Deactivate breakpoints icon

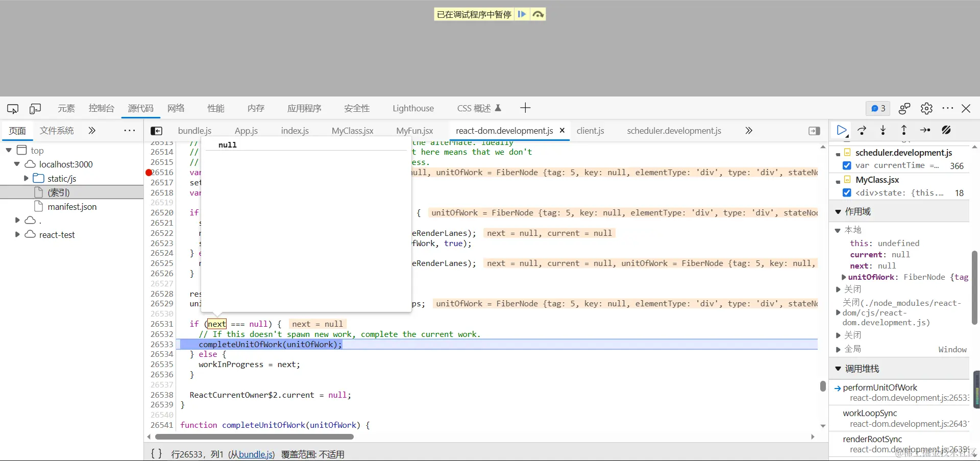pyautogui.click(x=946, y=131)
